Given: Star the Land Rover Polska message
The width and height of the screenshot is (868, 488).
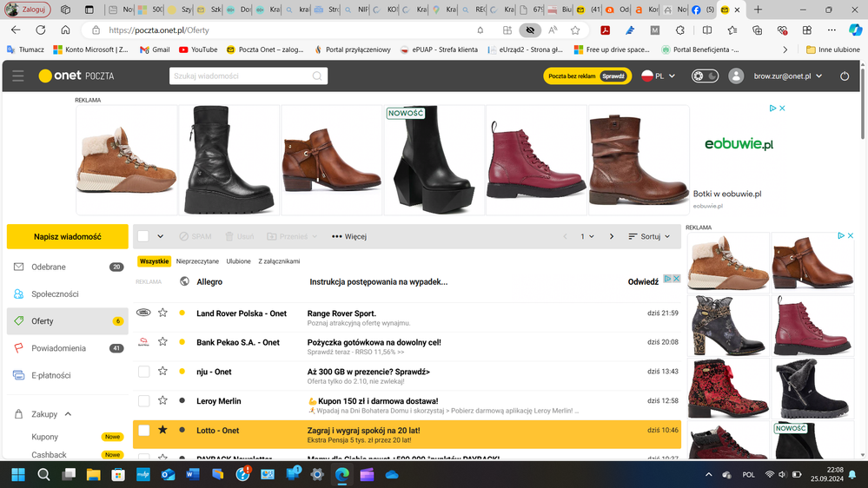Looking at the screenshot, I should [162, 313].
